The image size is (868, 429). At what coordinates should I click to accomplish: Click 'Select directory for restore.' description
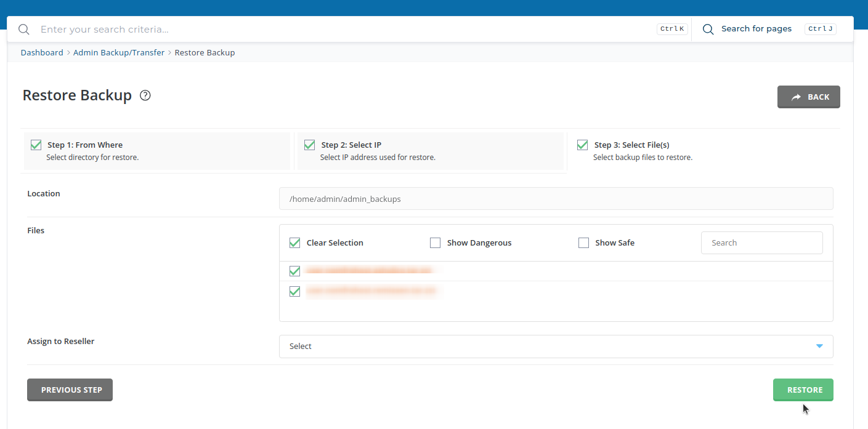(x=92, y=158)
